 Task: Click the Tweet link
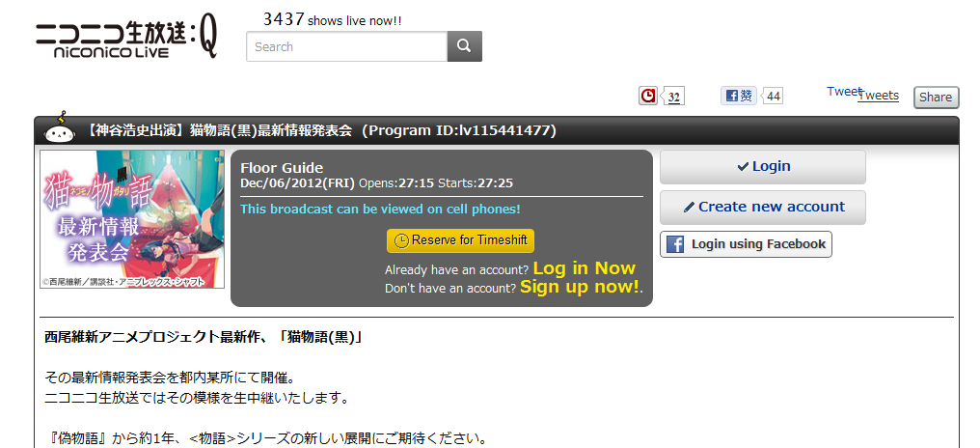point(844,92)
